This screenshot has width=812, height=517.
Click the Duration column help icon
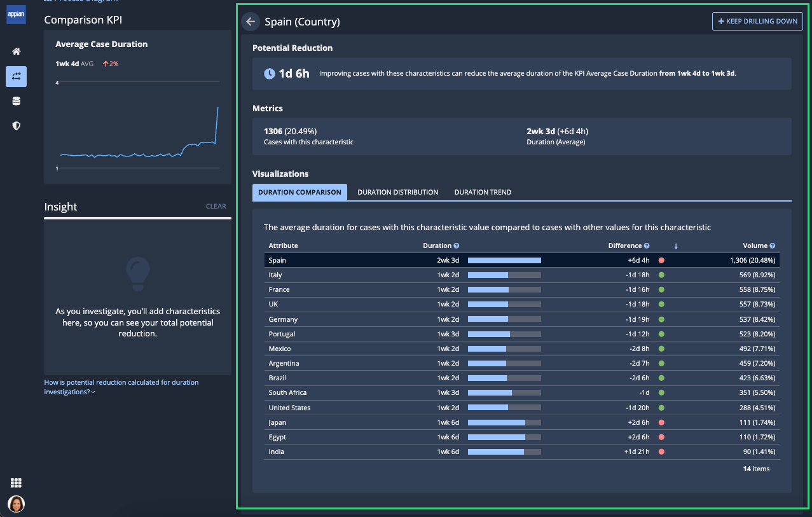coord(457,245)
